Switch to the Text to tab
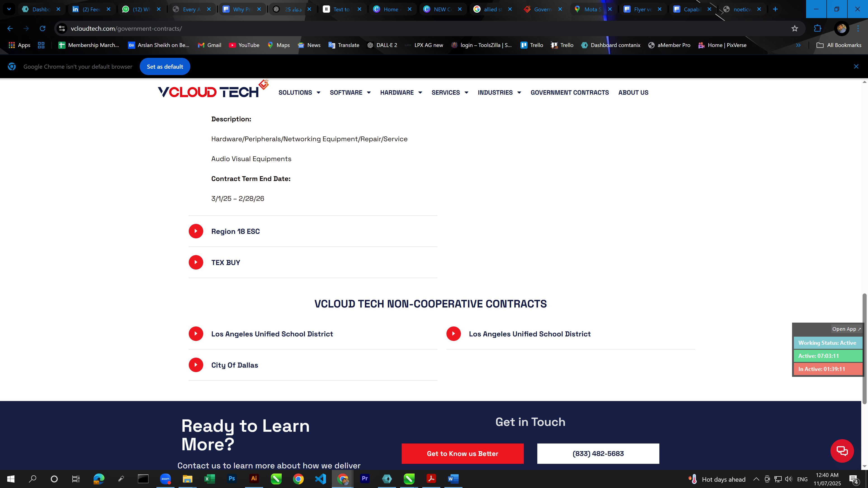 (x=342, y=9)
